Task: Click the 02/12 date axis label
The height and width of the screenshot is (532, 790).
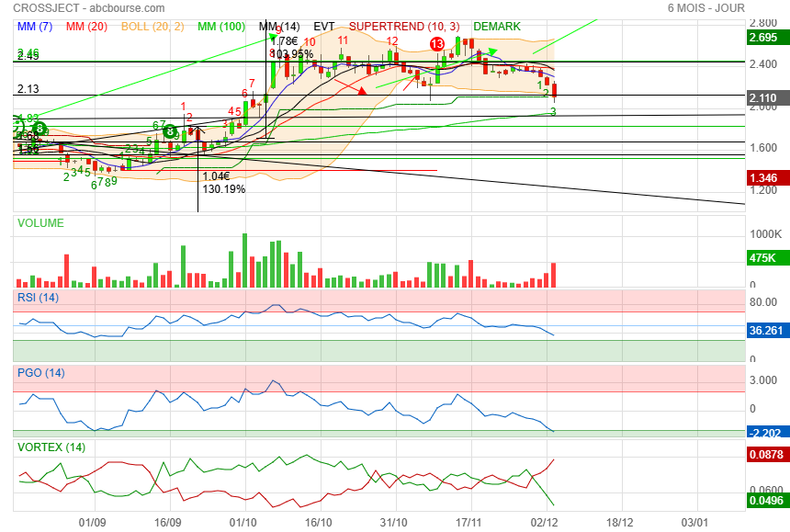Action: pos(544,522)
